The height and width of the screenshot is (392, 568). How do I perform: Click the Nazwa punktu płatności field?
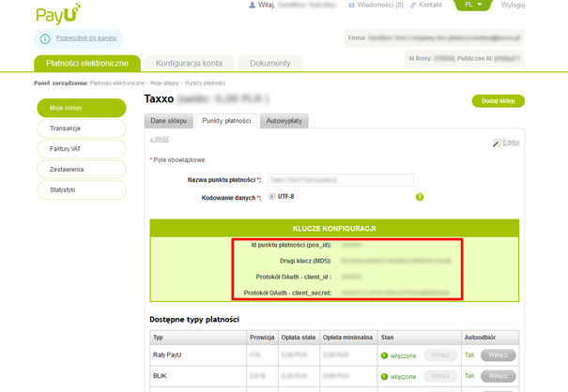tap(341, 180)
